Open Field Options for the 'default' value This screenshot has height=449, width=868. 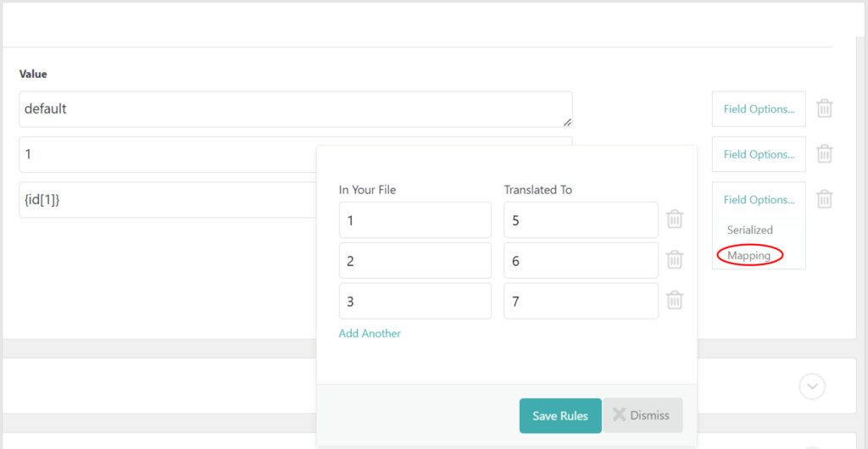[x=759, y=109]
